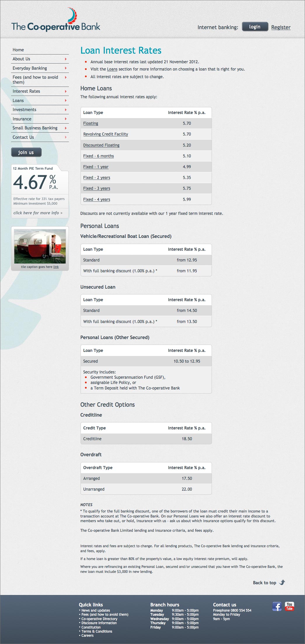Click Freephone 0800 554 554 text
The image size is (305, 644).
[232, 610]
